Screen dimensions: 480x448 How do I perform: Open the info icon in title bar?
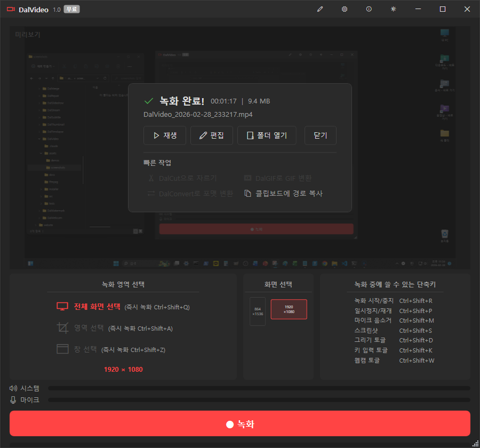click(x=369, y=10)
